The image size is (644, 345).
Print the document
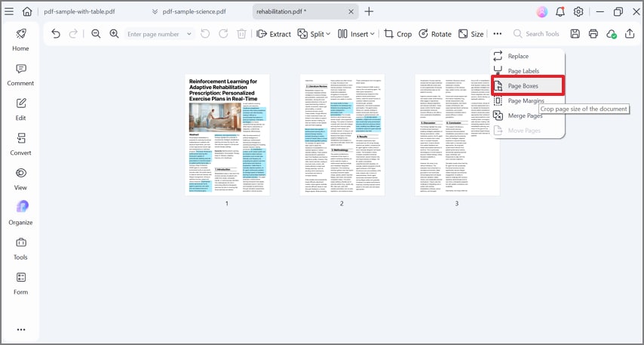(593, 34)
